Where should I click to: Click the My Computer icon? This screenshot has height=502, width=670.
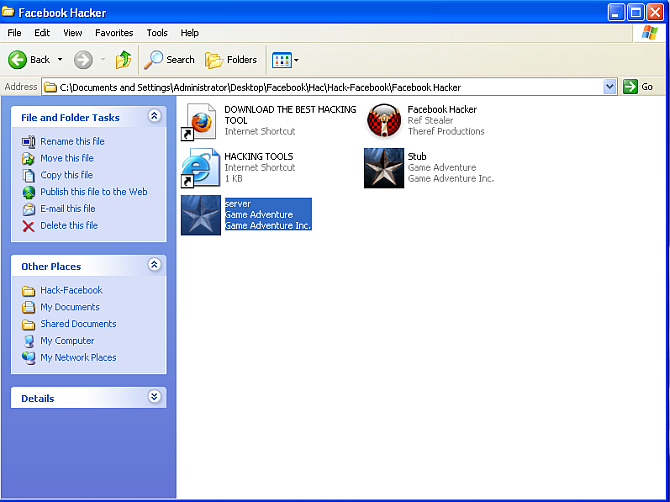pos(29,341)
